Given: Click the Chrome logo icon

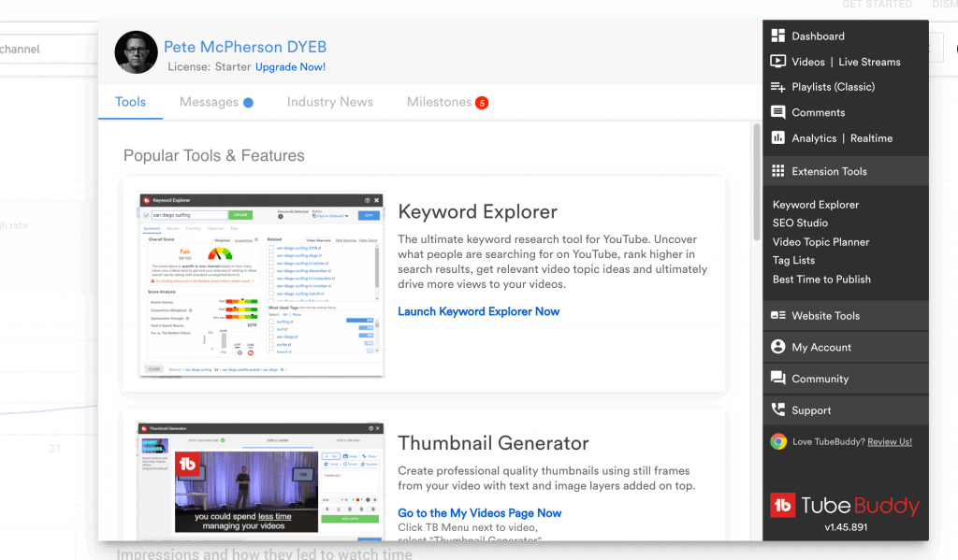Looking at the screenshot, I should (x=778, y=441).
